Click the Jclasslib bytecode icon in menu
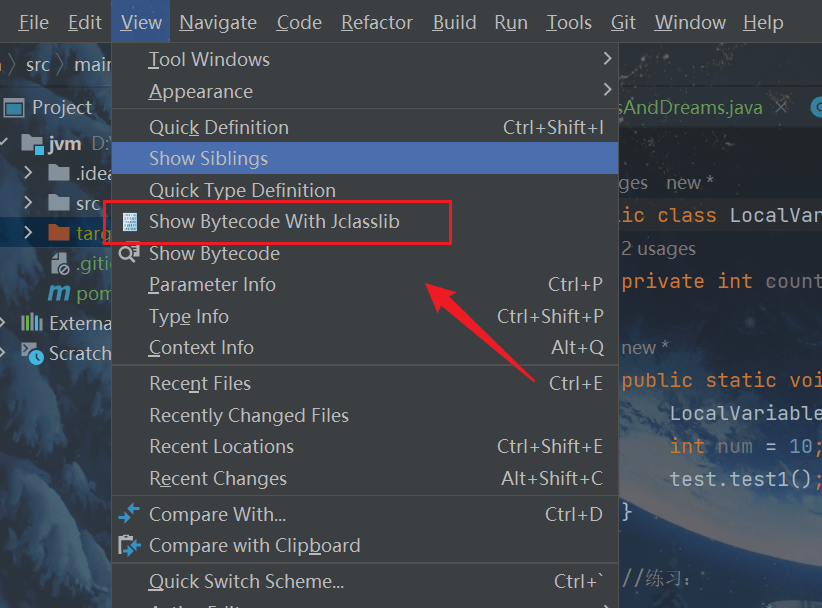The image size is (822, 608). 130,222
